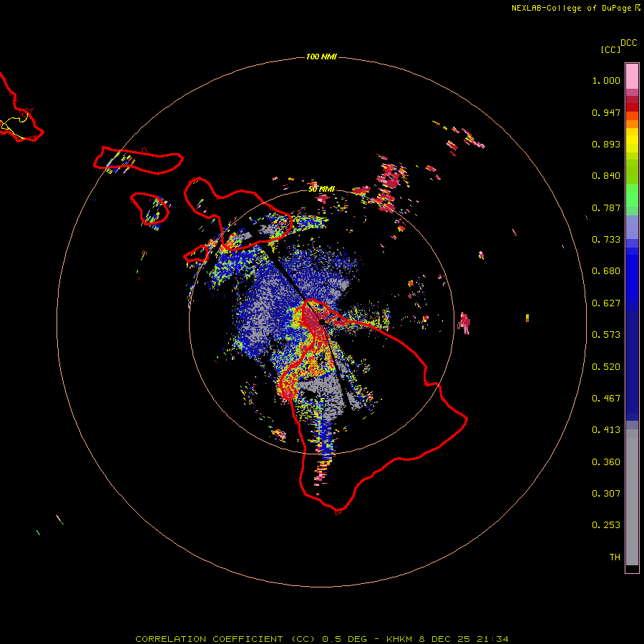Click the 0.627 color scale value
This screenshot has width=644, height=644.
click(606, 303)
